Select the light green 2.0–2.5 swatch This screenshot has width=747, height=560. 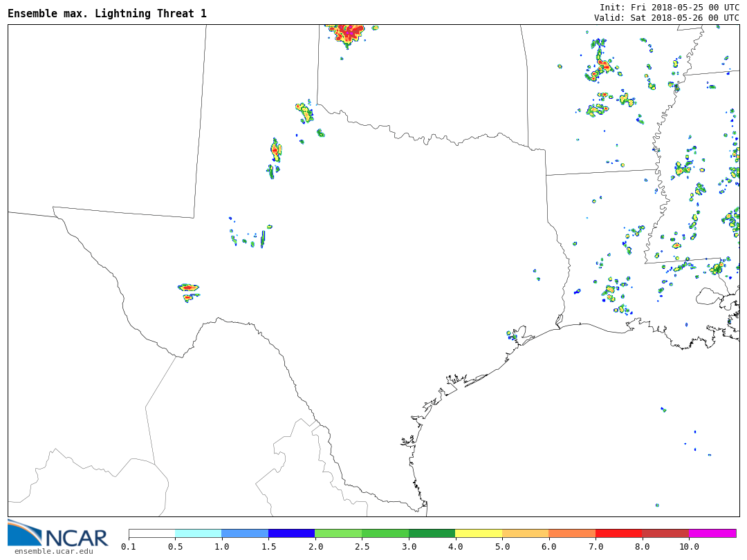(x=338, y=533)
